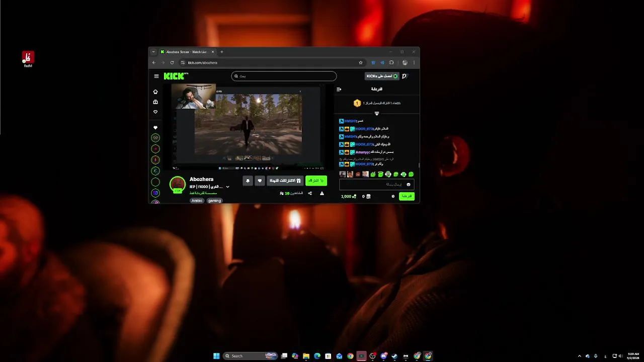Viewport: 644px width, 362px height.
Task: Open the rank 1 gift leaderboard banner
Action: click(x=377, y=103)
